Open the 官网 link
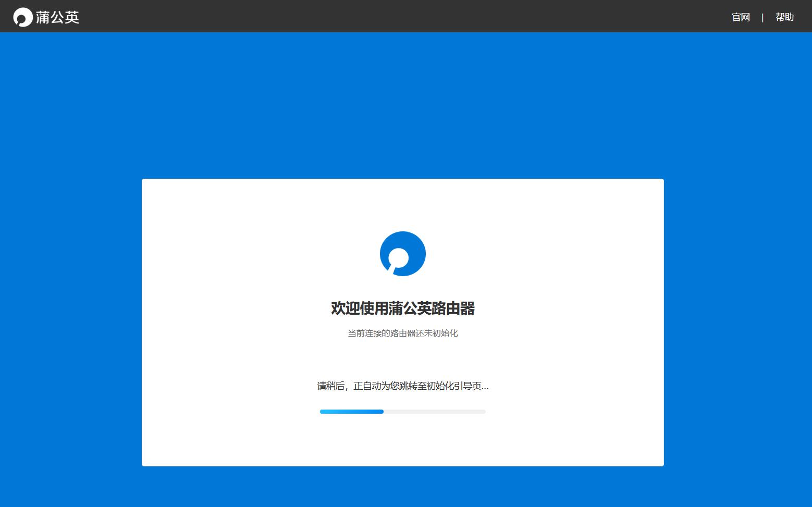The width and height of the screenshot is (812, 507). click(741, 17)
